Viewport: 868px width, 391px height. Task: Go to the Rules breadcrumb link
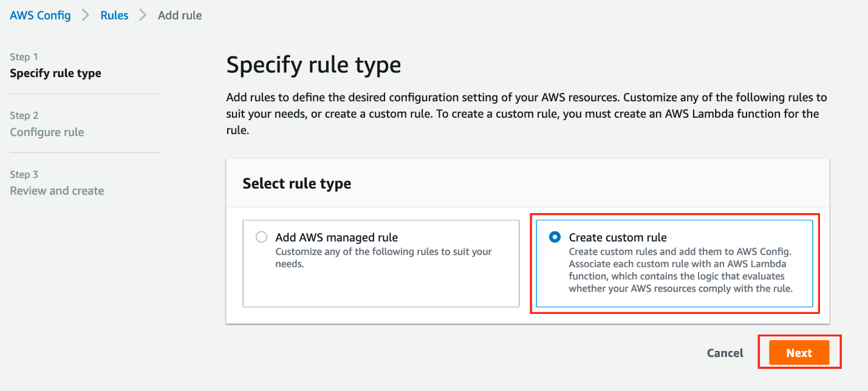(x=114, y=15)
